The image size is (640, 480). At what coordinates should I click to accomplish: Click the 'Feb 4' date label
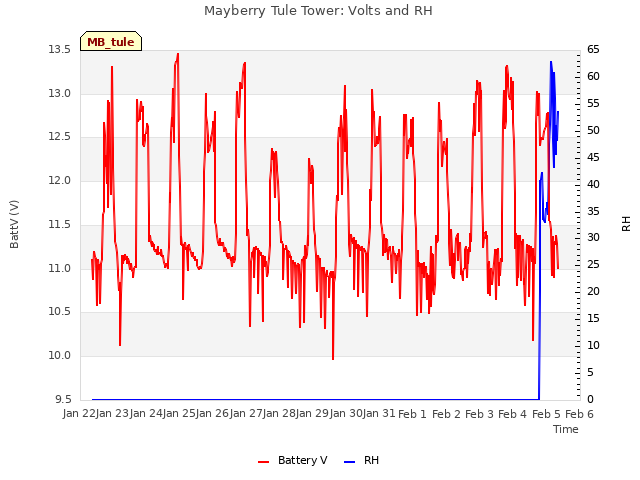click(513, 414)
